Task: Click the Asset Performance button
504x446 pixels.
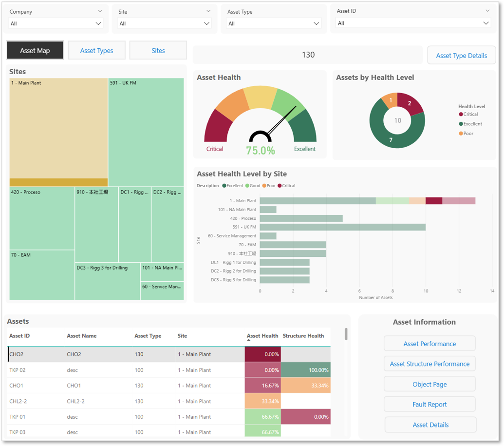Action: point(429,344)
